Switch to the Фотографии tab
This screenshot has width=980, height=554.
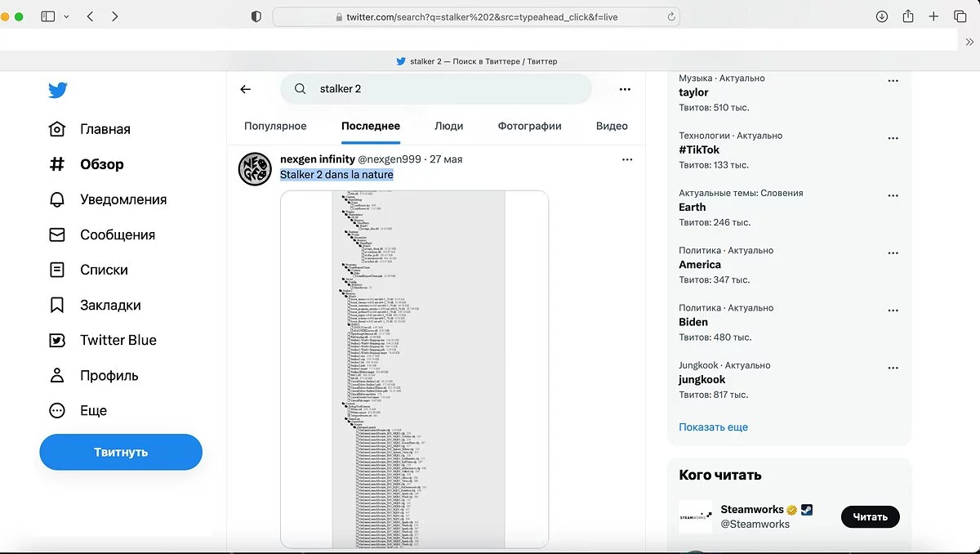tap(530, 126)
